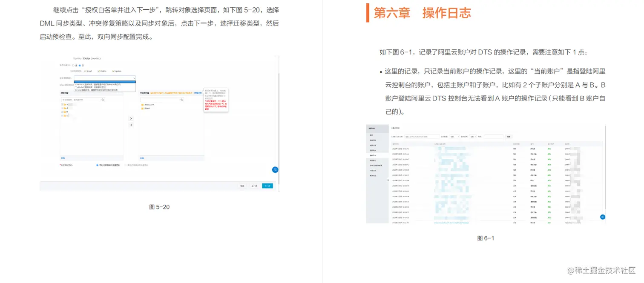
Task: Click the right arrow to move selected objects
Action: 131,118
